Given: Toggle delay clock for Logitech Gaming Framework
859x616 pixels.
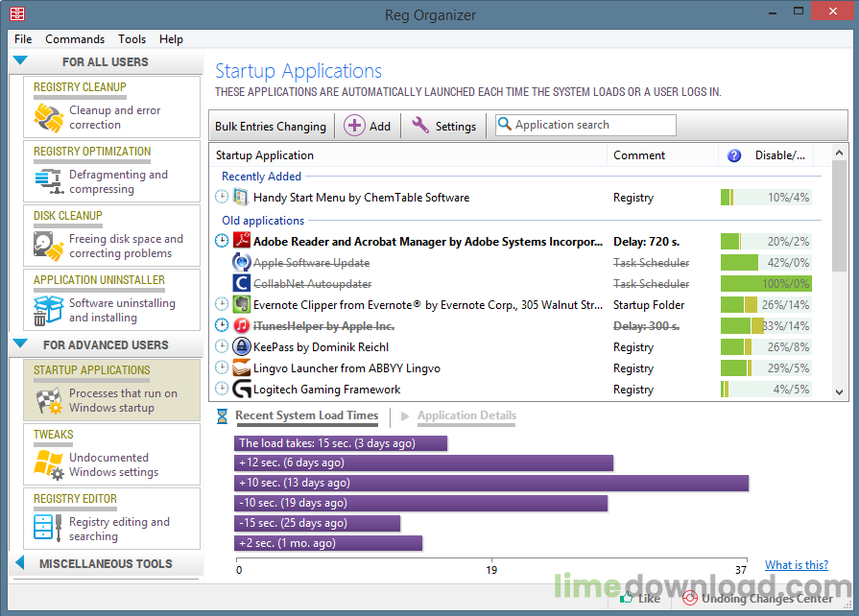Looking at the screenshot, I should click(x=223, y=390).
